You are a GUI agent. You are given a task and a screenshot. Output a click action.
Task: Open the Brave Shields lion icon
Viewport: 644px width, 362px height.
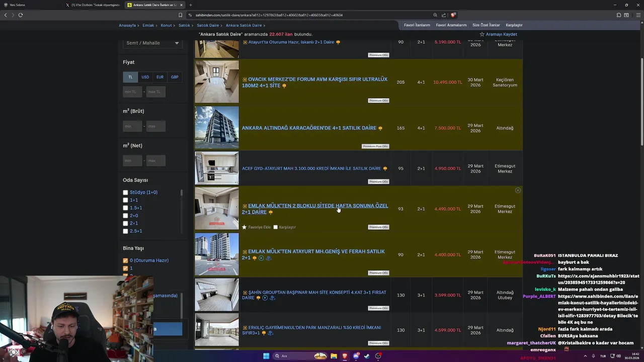pyautogui.click(x=453, y=15)
